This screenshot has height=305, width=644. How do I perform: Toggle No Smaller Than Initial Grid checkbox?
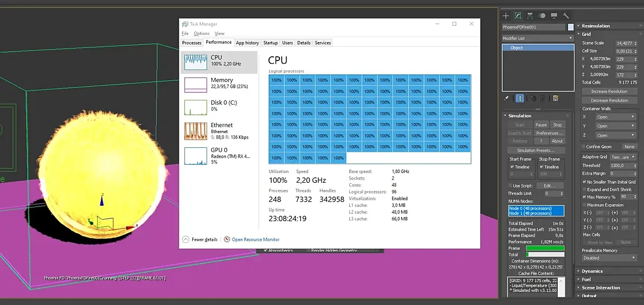click(x=585, y=182)
